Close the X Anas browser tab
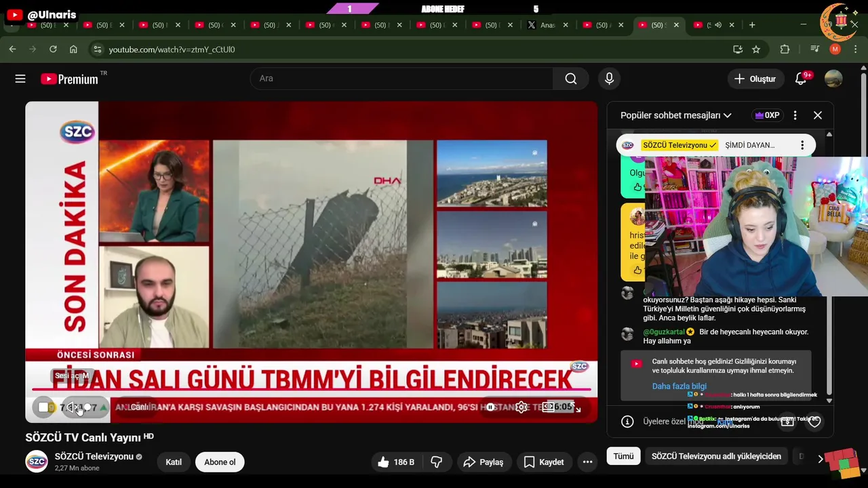Screen dimensions: 868x488 [566, 25]
